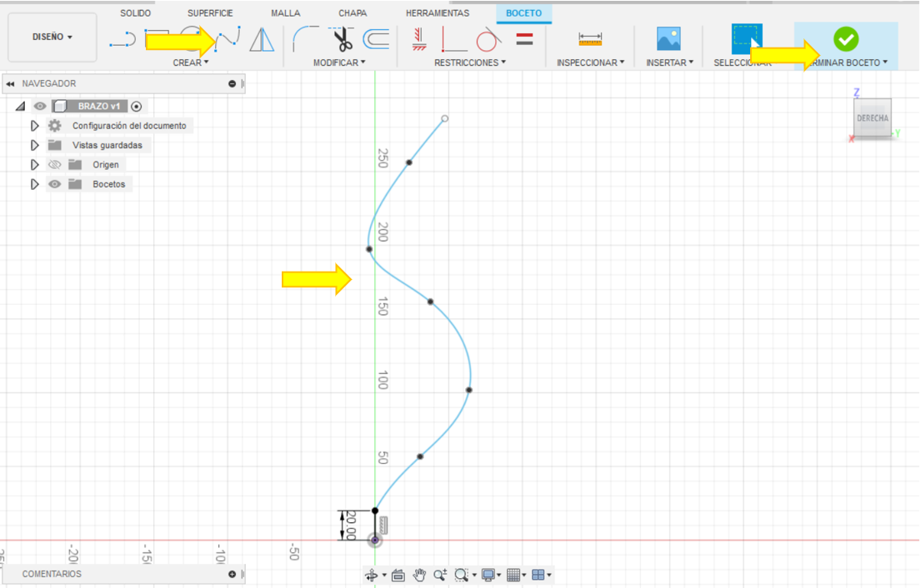The image size is (921, 588).
Task: Select the Mirror sketch tool
Action: point(262,40)
